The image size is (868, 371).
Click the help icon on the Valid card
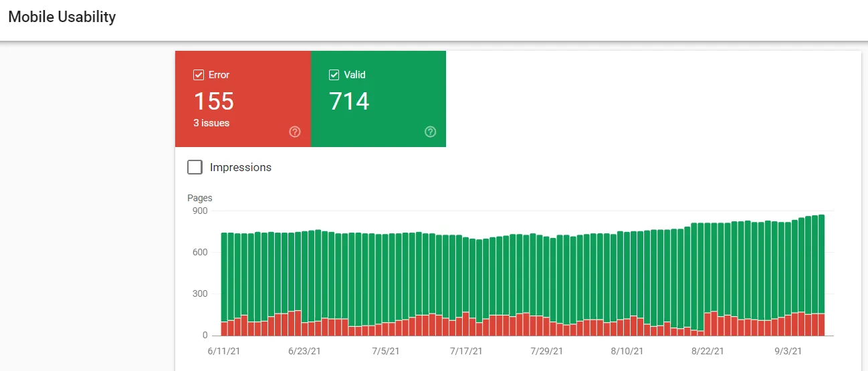click(x=431, y=132)
